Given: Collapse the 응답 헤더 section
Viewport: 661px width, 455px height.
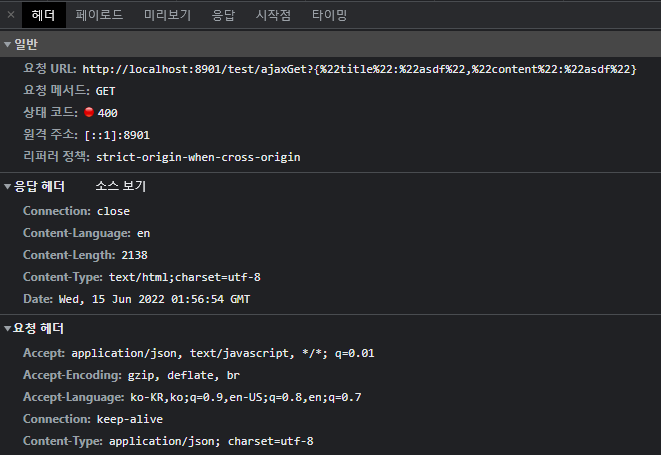Looking at the screenshot, I should tap(7, 186).
